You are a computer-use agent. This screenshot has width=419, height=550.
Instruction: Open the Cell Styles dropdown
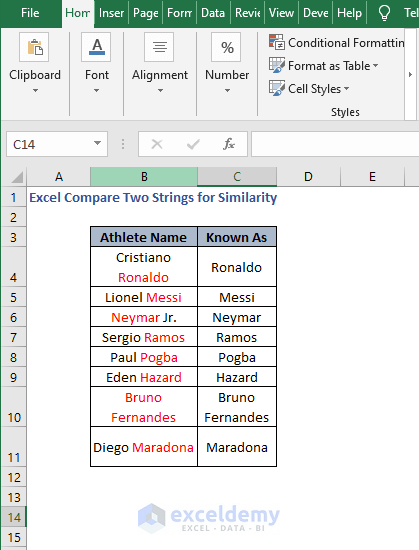(346, 88)
